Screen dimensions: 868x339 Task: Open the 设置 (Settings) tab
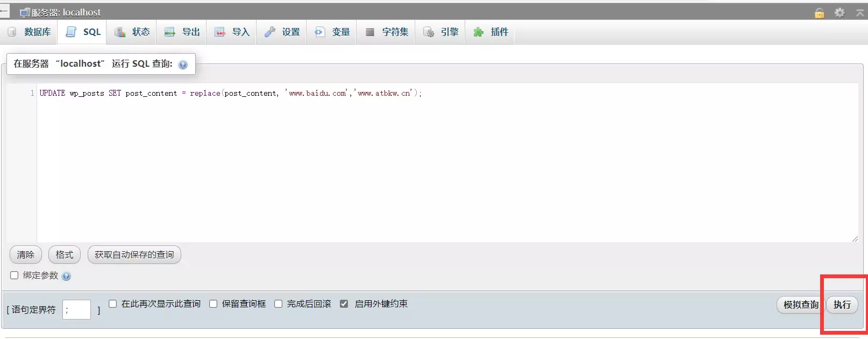282,32
